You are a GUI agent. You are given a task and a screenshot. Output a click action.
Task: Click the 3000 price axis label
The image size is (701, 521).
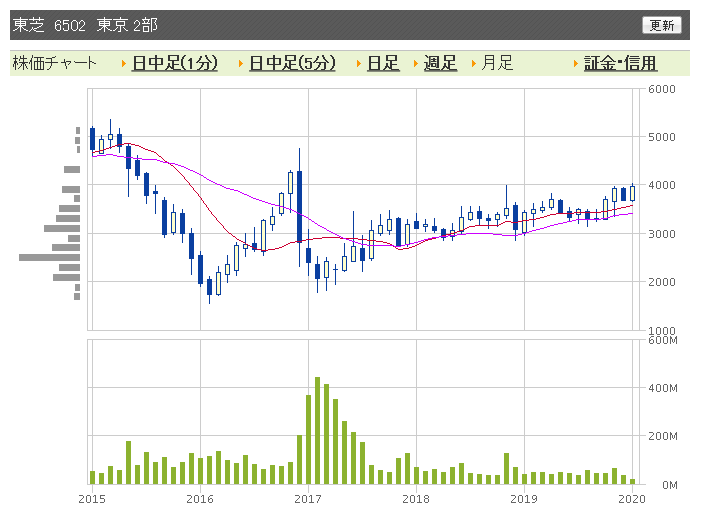click(x=662, y=233)
